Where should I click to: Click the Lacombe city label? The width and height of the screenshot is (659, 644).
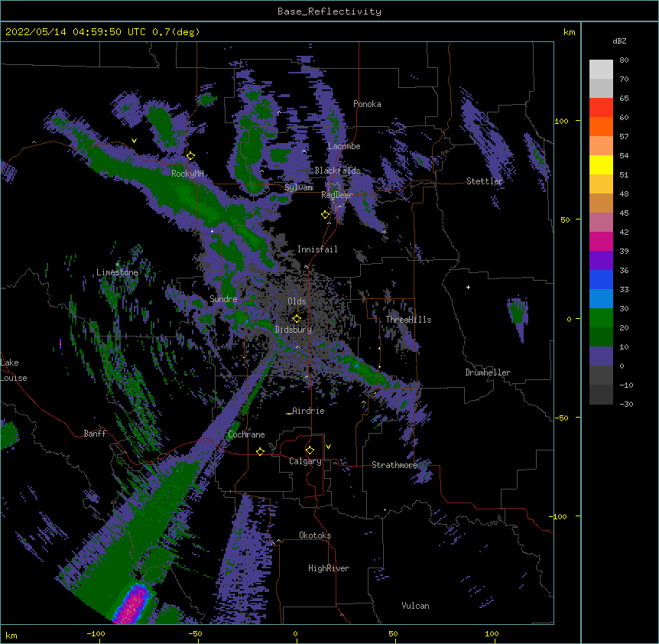coord(344,146)
